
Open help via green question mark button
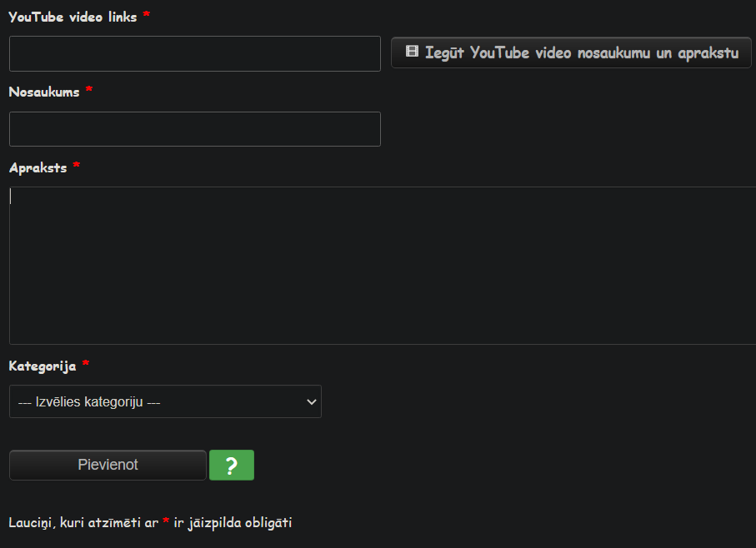pyautogui.click(x=232, y=465)
